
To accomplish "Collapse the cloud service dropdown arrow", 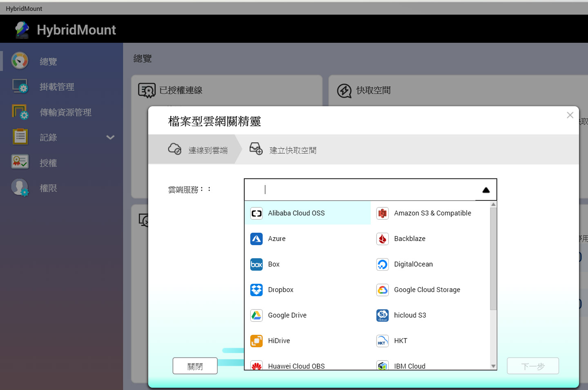I will pyautogui.click(x=486, y=190).
